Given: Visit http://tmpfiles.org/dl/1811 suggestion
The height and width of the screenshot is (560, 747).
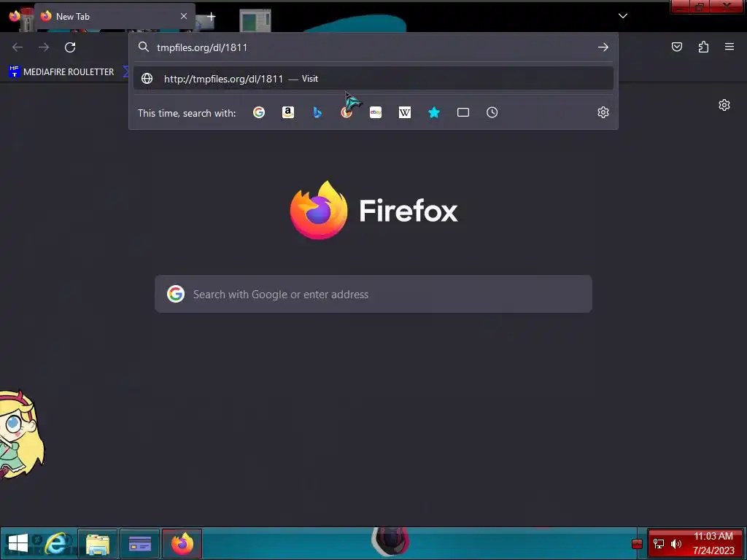Looking at the screenshot, I should pyautogui.click(x=373, y=79).
